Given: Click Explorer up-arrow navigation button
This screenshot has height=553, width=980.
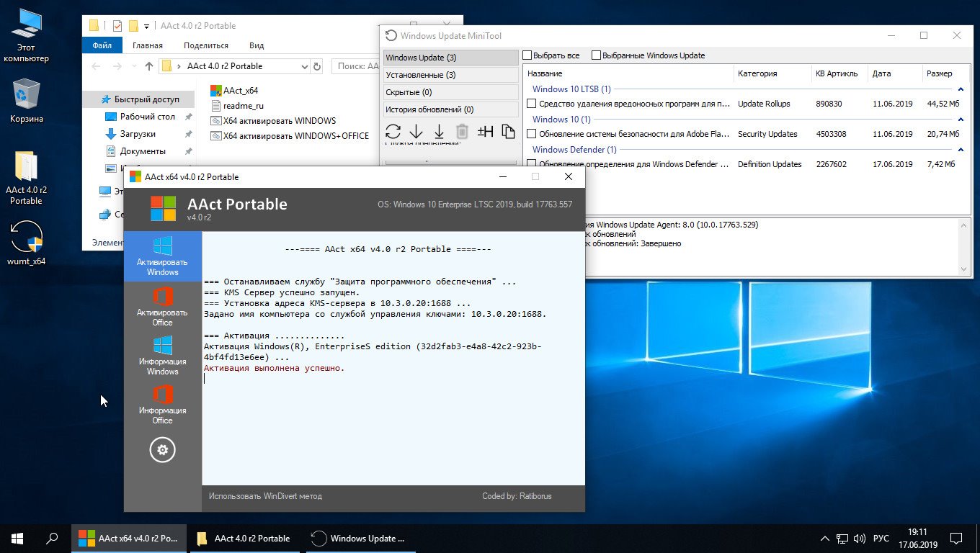Looking at the screenshot, I should point(149,66).
